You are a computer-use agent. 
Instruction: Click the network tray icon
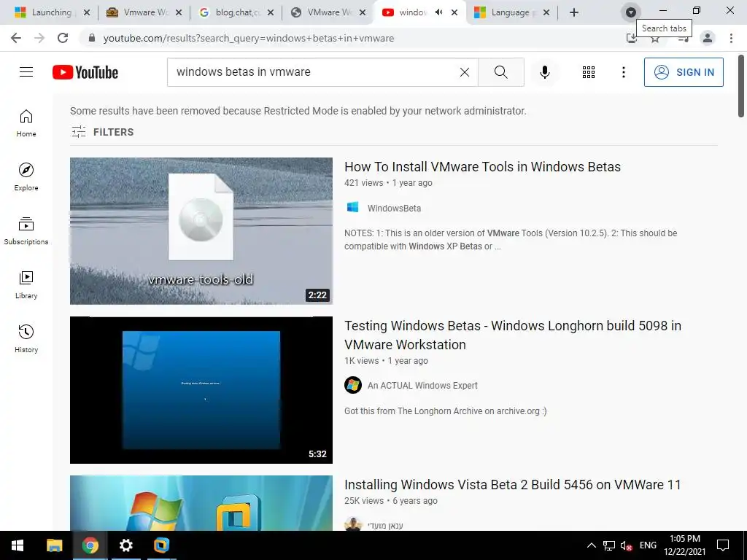click(609, 545)
